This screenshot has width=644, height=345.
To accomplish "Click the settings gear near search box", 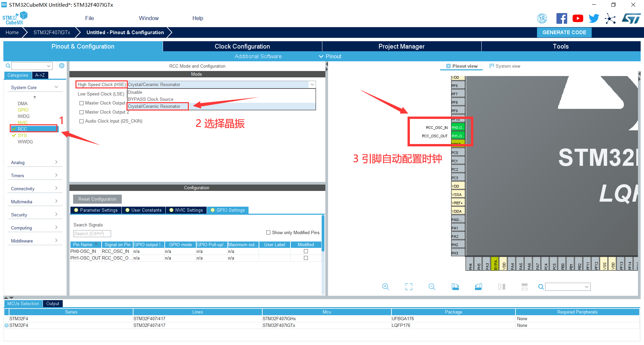I will pos(62,66).
